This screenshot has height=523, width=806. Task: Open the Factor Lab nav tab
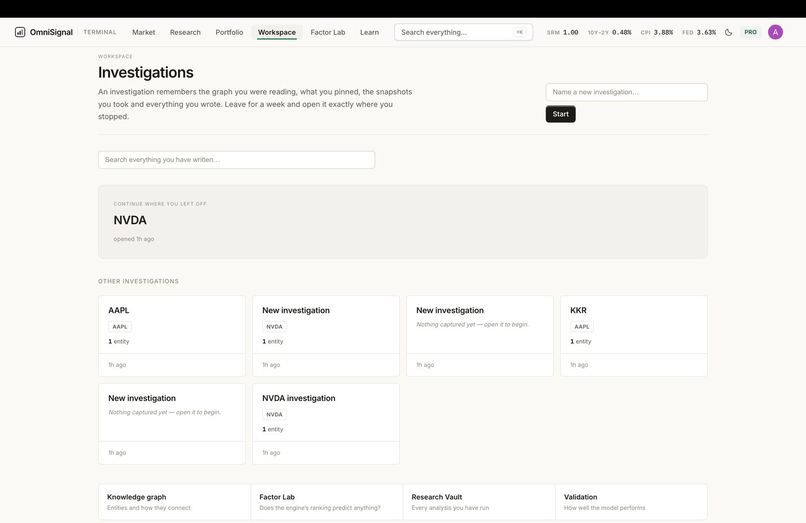(x=328, y=32)
